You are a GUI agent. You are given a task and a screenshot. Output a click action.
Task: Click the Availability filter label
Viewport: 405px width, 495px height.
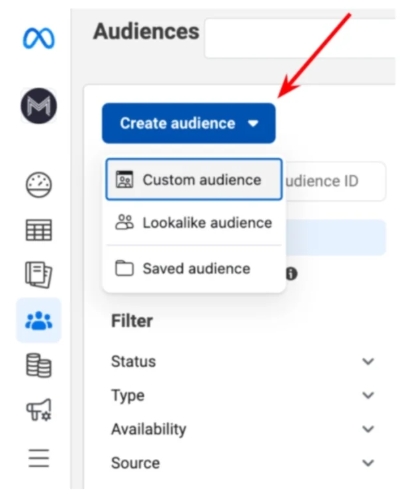coord(149,429)
